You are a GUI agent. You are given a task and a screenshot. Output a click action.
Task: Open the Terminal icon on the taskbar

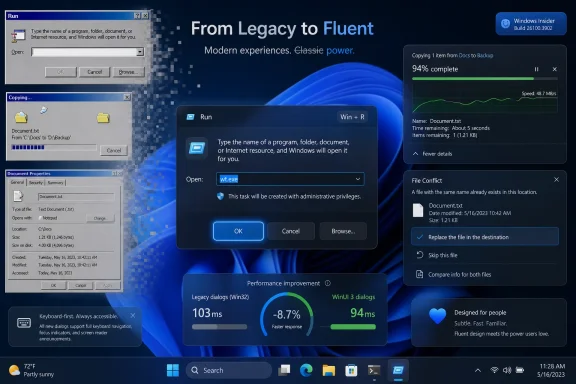(374, 370)
